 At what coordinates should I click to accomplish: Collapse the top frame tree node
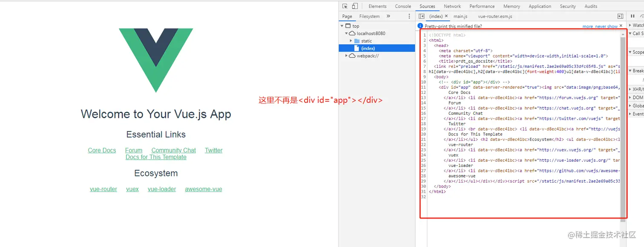tap(342, 26)
